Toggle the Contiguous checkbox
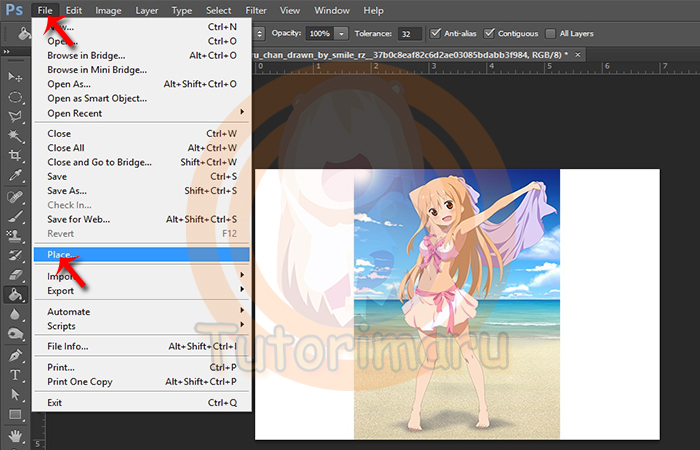The width and height of the screenshot is (700, 450). click(x=489, y=33)
